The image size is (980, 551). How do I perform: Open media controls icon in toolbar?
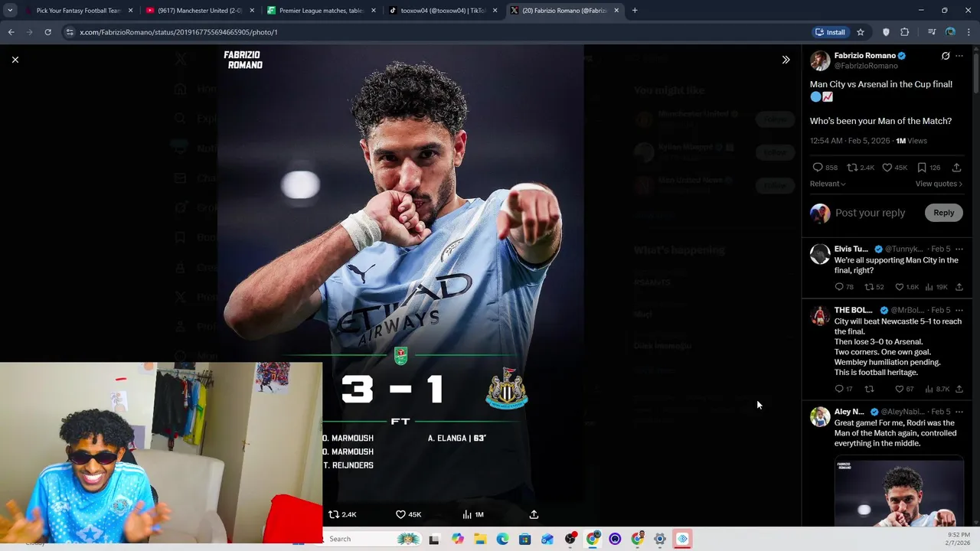pos(932,32)
